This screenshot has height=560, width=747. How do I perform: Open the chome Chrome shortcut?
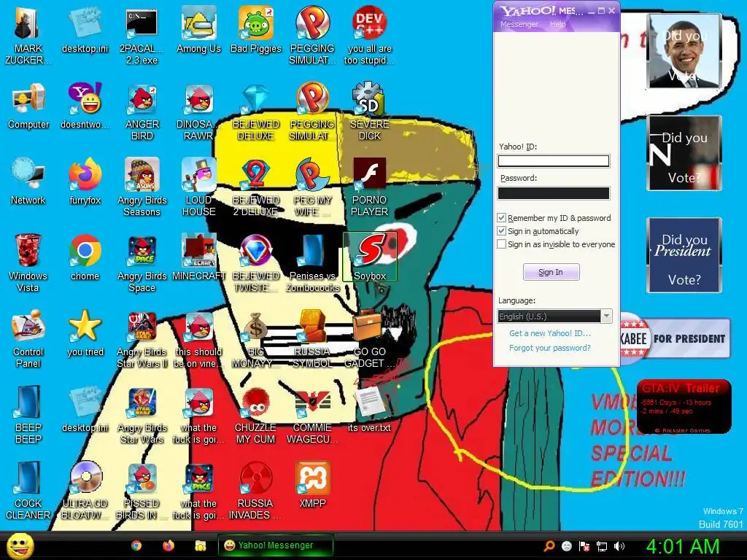point(85,258)
